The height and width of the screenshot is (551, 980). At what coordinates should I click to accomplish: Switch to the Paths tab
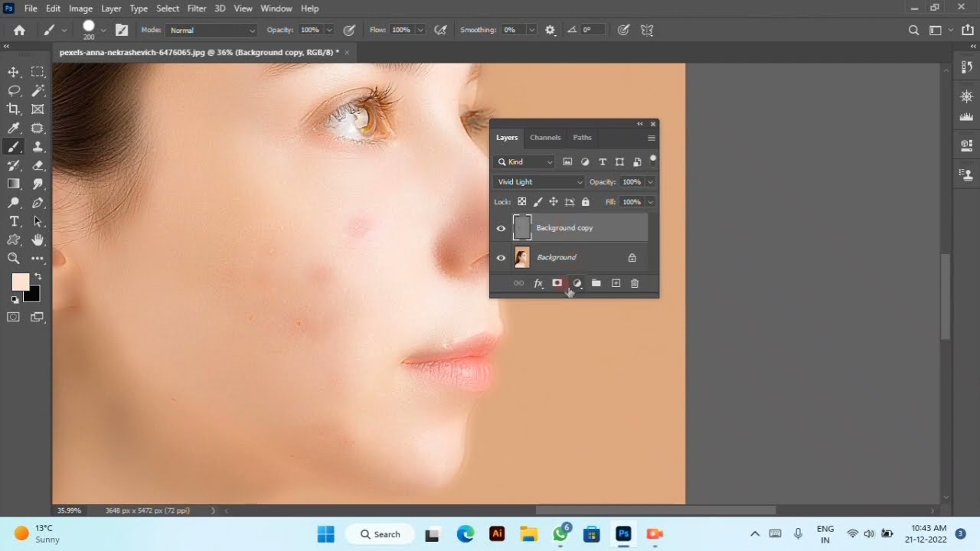click(583, 138)
